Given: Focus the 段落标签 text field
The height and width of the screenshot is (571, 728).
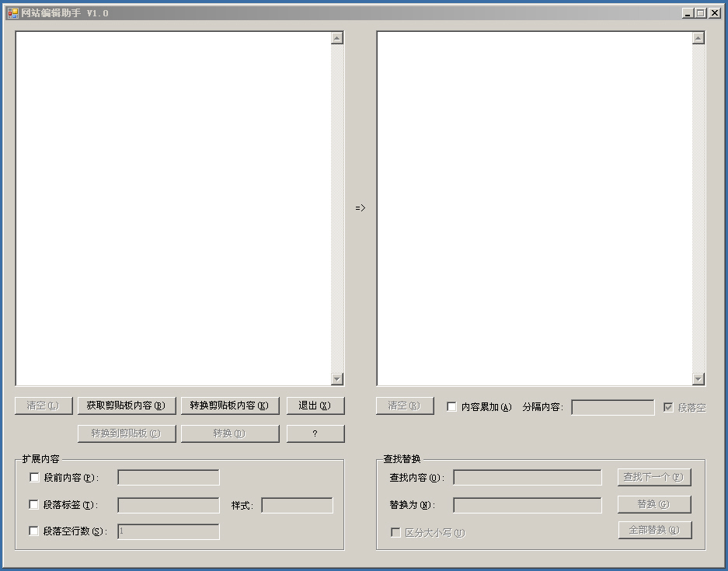Looking at the screenshot, I should [x=169, y=505].
